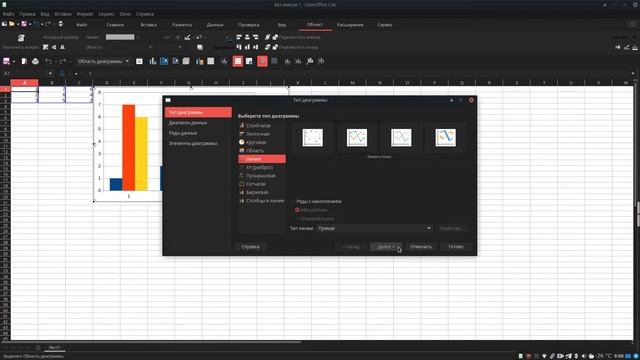This screenshot has height=360, width=640.
Task: Click Data Table icon in chart toolbar
Action: (x=211, y=61)
